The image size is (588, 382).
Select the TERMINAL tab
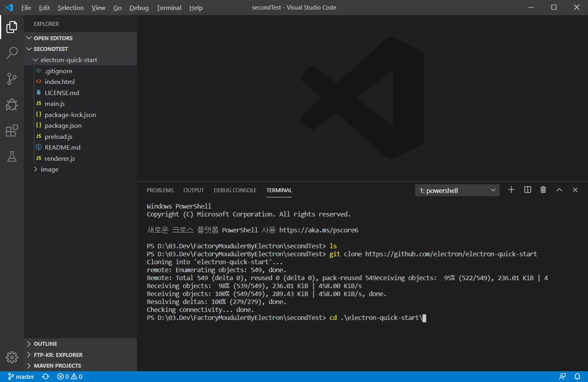[279, 190]
